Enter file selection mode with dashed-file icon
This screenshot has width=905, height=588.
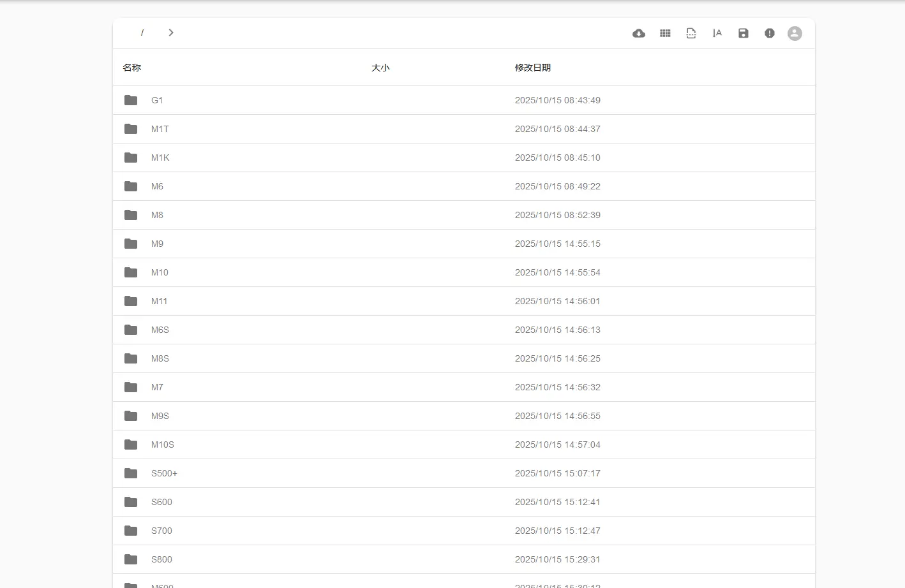pyautogui.click(x=691, y=33)
